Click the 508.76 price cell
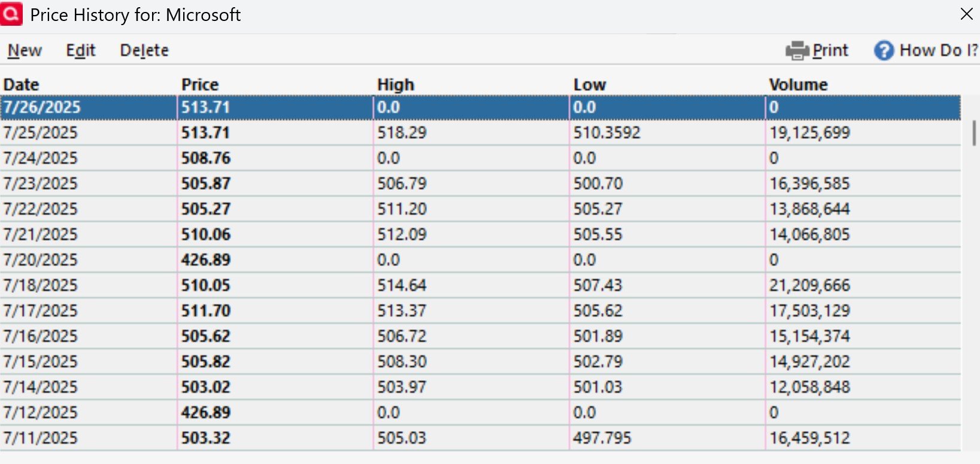This screenshot has height=464, width=980. point(206,158)
